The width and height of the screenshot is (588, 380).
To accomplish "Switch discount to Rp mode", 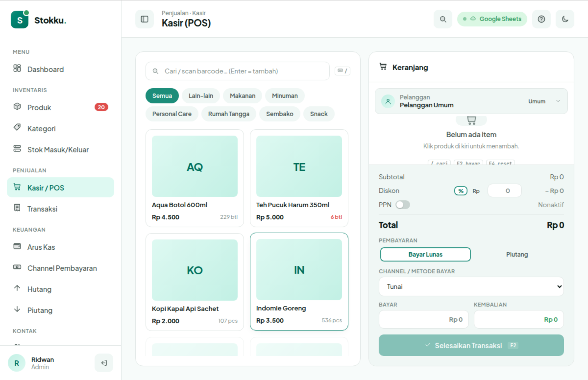I will 476,191.
